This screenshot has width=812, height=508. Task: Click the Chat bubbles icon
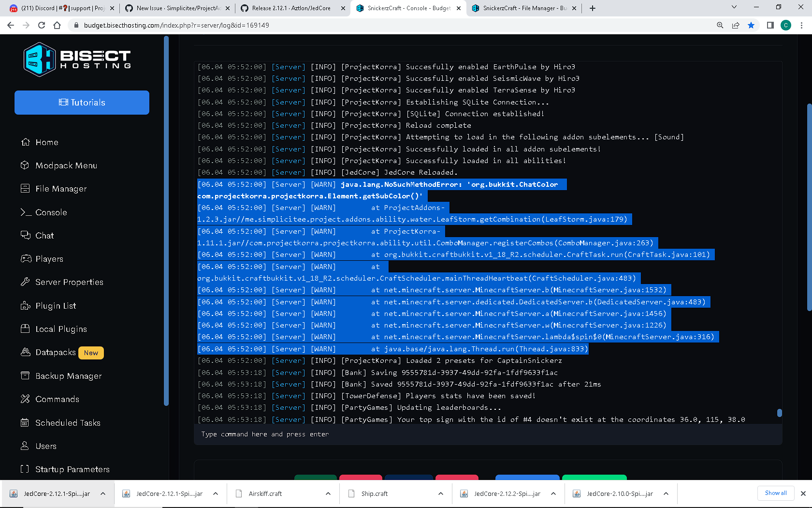click(x=25, y=235)
